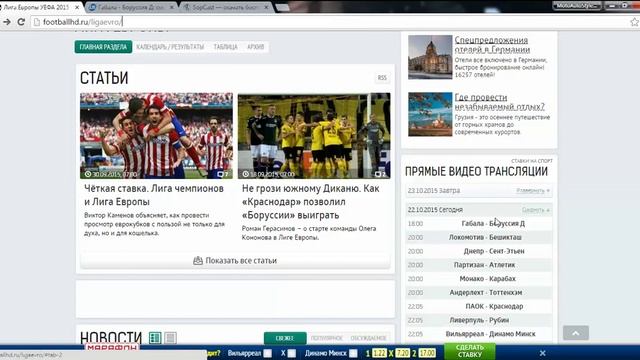
Task: Click the footballhd.ru address bar
Action: coord(327,22)
